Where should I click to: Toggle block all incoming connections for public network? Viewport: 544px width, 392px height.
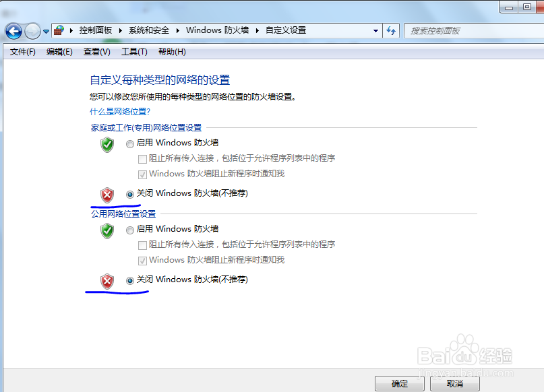[x=142, y=245]
